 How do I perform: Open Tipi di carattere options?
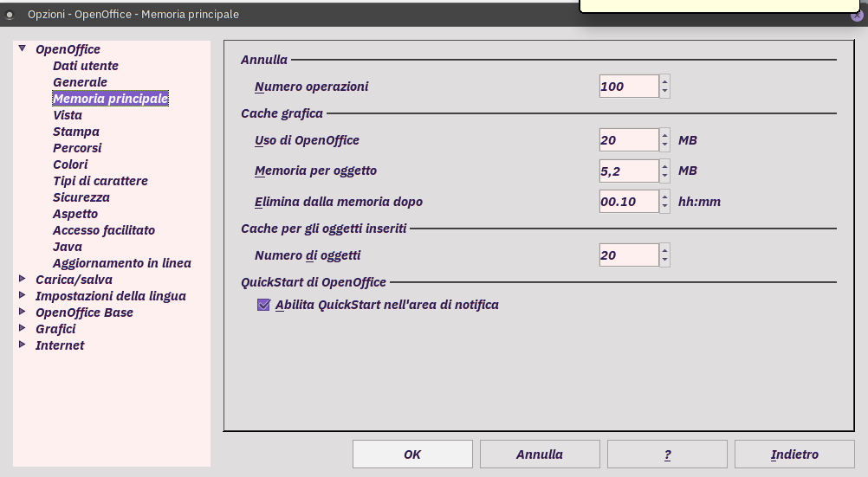[100, 181]
